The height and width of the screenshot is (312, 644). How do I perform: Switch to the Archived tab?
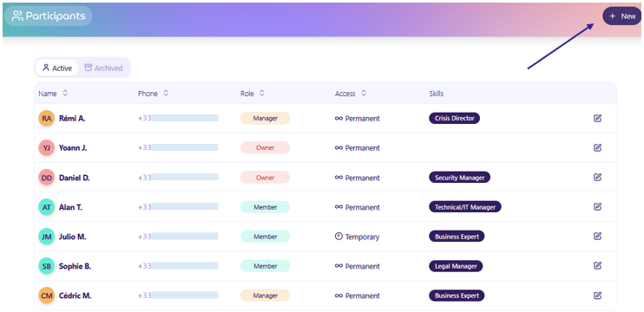pyautogui.click(x=103, y=68)
